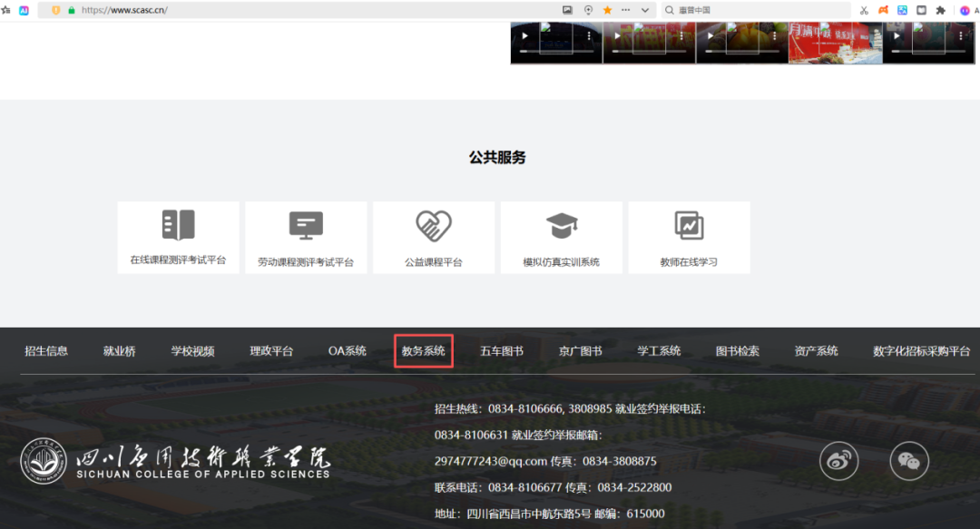Click the green padlock site security icon
The image size is (980, 529).
pyautogui.click(x=72, y=10)
